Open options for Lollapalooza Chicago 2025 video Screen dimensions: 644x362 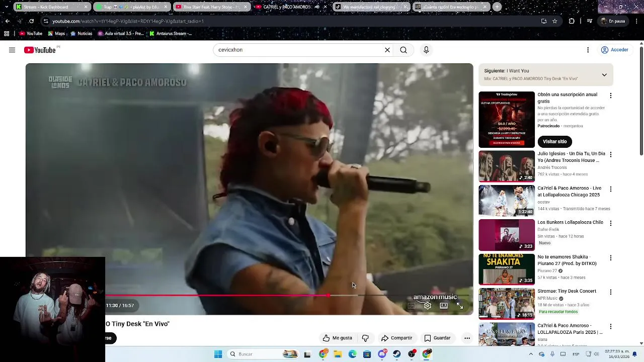[611, 189]
